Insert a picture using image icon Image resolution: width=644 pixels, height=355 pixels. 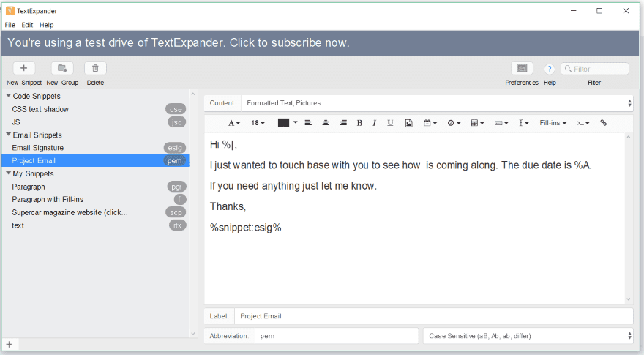click(409, 123)
